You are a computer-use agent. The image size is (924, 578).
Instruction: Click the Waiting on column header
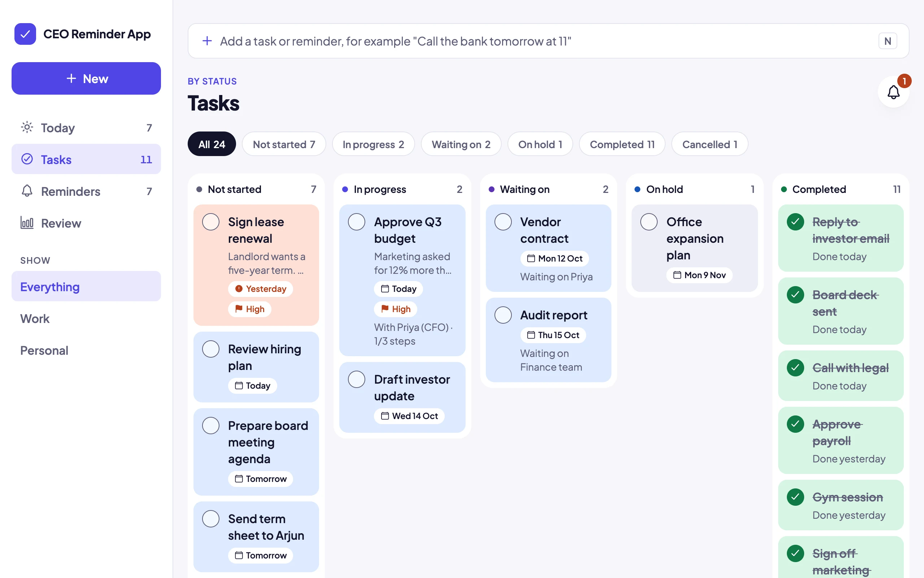coord(548,189)
